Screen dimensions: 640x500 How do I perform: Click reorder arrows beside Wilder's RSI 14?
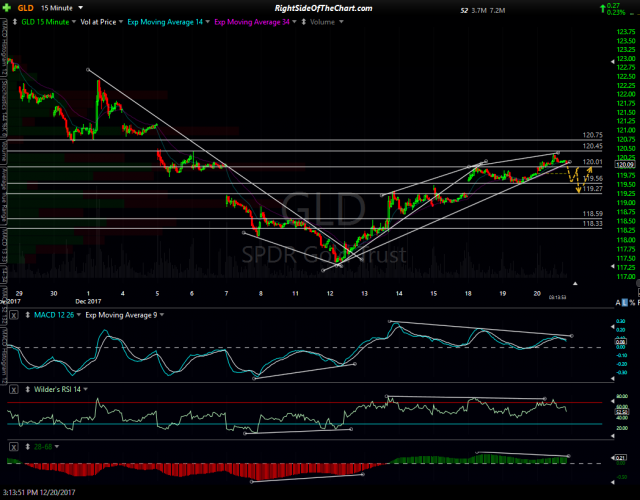[28, 390]
